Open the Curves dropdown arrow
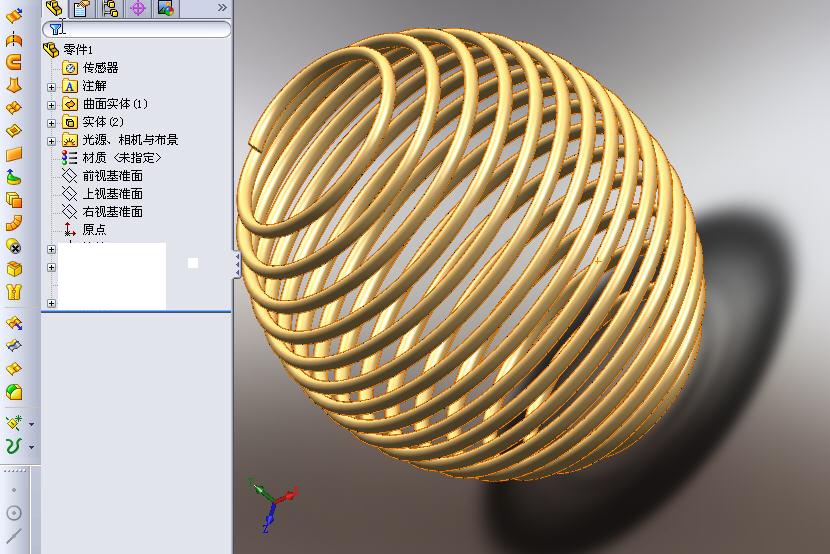The image size is (830, 554). coord(32,447)
